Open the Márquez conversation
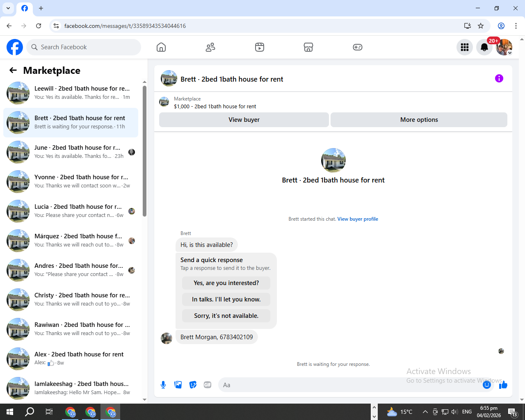This screenshot has width=525, height=420. click(71, 240)
